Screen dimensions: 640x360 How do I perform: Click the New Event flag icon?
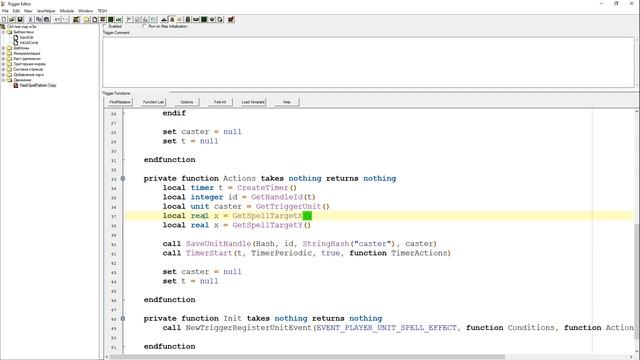[x=129, y=20]
